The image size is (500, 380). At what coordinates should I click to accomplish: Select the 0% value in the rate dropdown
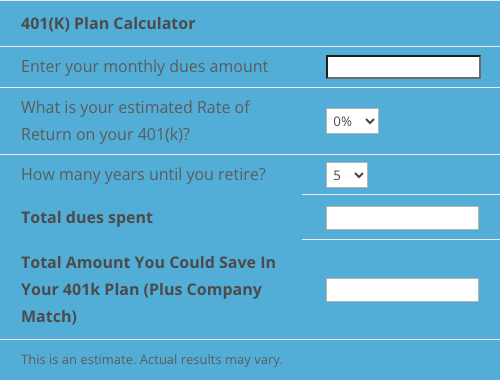343,121
